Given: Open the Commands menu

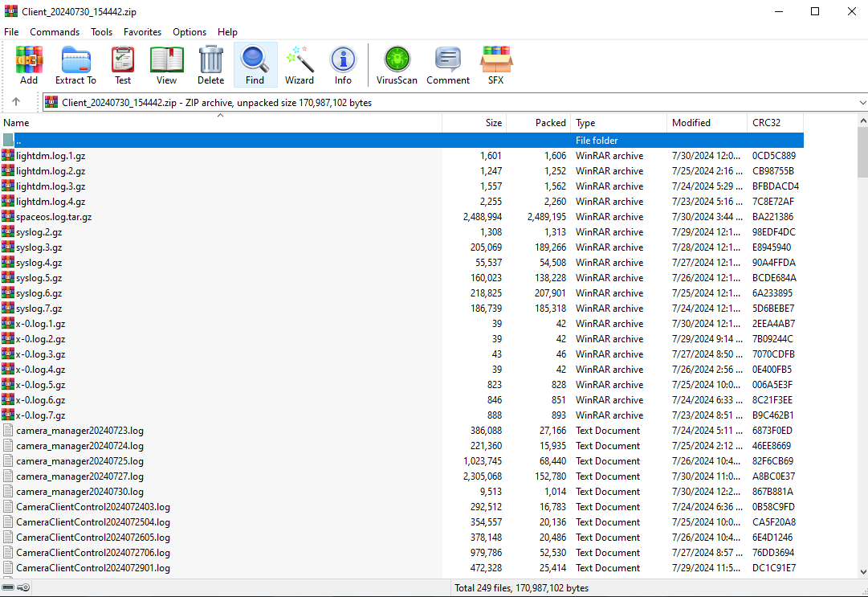Looking at the screenshot, I should click(x=55, y=32).
